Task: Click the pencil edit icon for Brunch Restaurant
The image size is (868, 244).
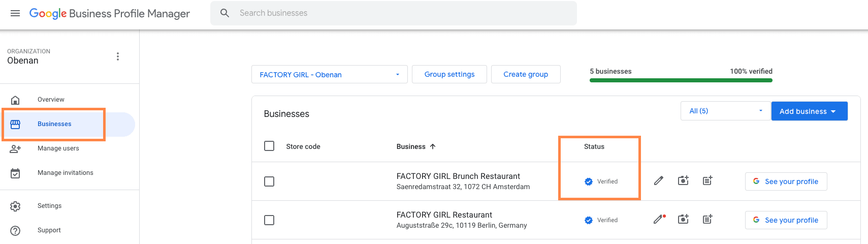Action: 658,181
